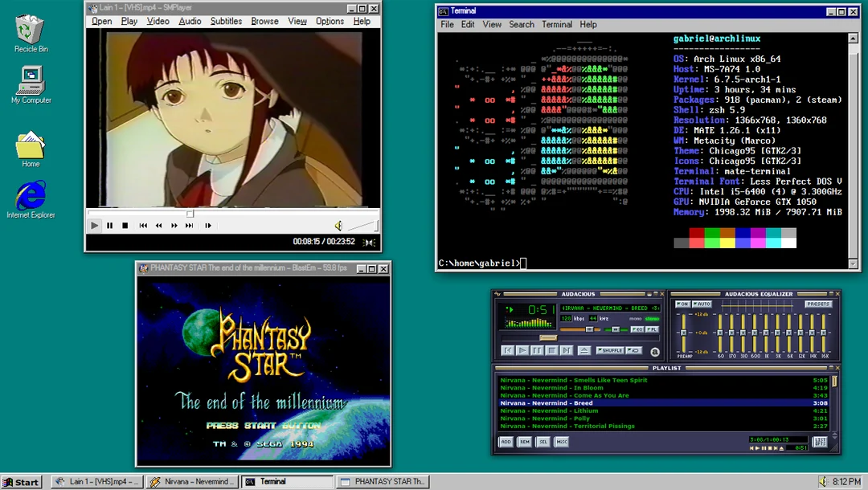This screenshot has height=490, width=868.
Task: Pause the video in SMPlayer
Action: coord(110,226)
